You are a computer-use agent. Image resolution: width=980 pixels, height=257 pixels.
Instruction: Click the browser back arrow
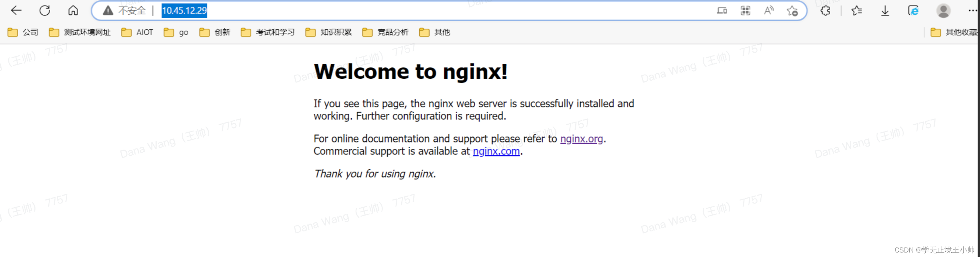coord(16,10)
